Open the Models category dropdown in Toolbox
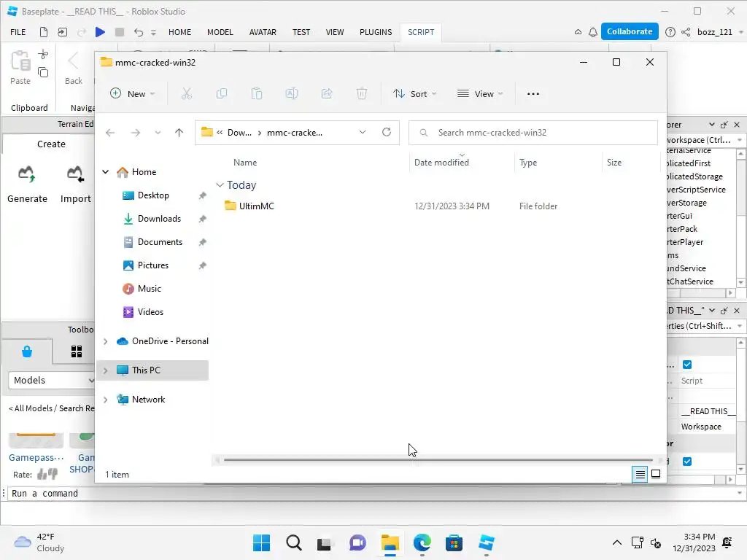 coord(52,380)
